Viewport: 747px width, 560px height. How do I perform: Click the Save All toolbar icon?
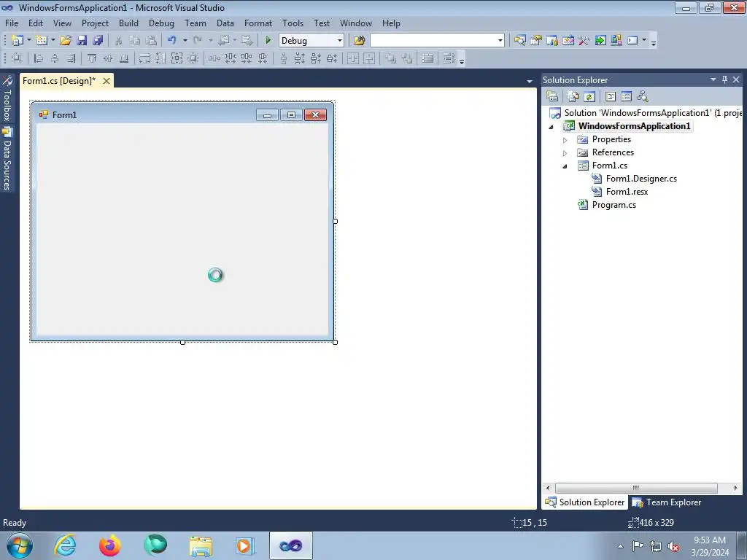[x=98, y=41]
